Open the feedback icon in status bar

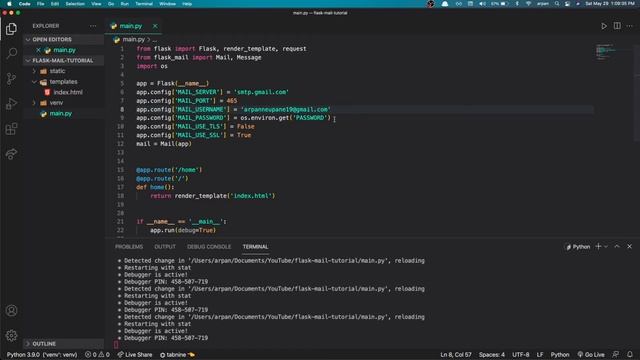pyautogui.click(x=616, y=355)
